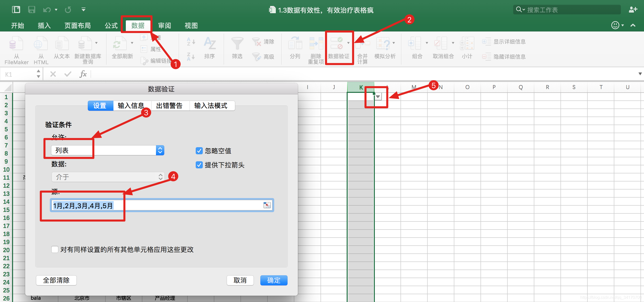
Task: Open the 数据 dropdown showing 介于
Action: 108,177
